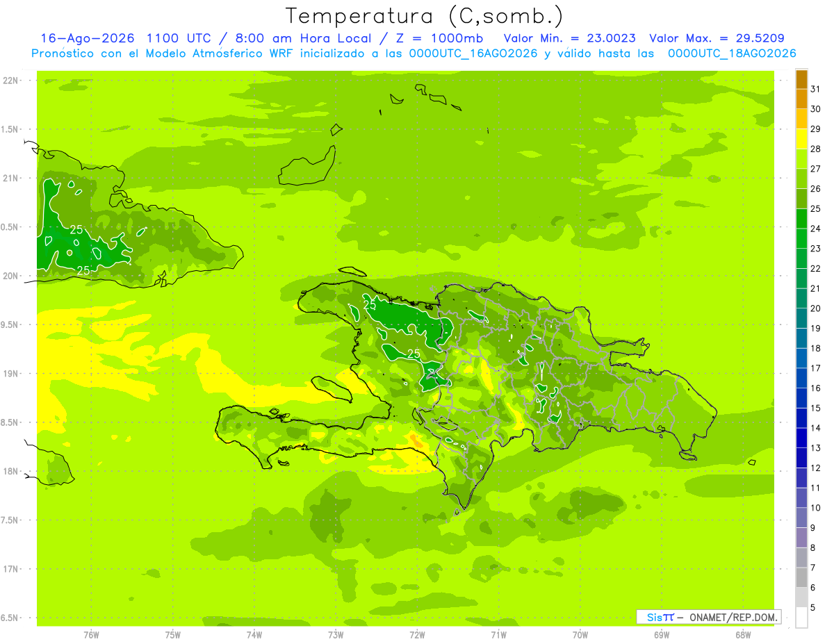The image size is (834, 644).
Task: Click the colorbar value 27
Action: pyautogui.click(x=815, y=169)
